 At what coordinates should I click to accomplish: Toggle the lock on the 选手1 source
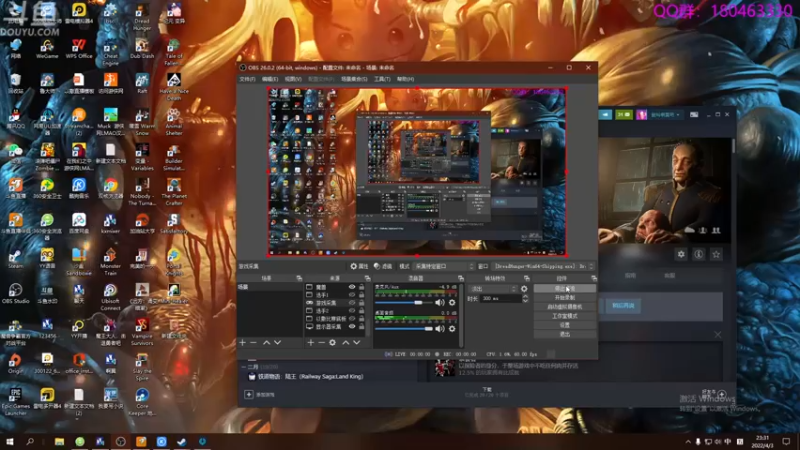click(361, 295)
